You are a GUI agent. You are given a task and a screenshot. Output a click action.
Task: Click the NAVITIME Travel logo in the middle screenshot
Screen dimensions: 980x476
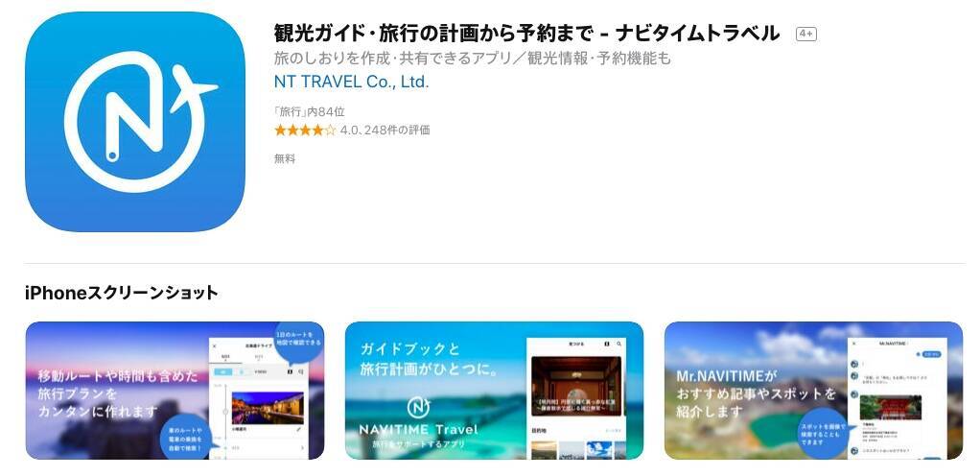coord(419,407)
